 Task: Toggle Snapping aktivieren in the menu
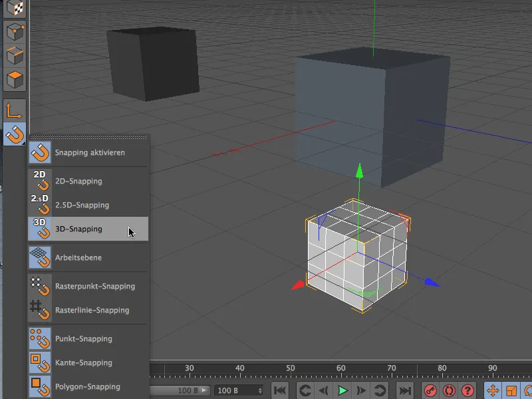click(x=89, y=152)
